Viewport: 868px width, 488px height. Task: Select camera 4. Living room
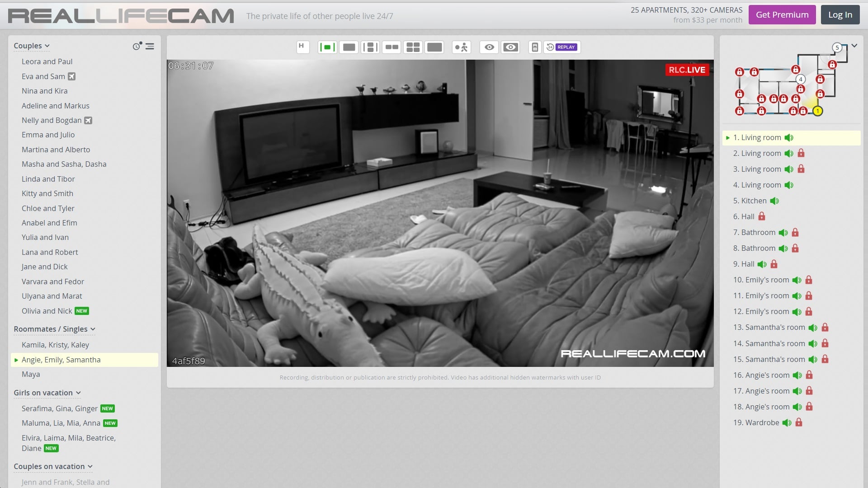[x=757, y=185]
